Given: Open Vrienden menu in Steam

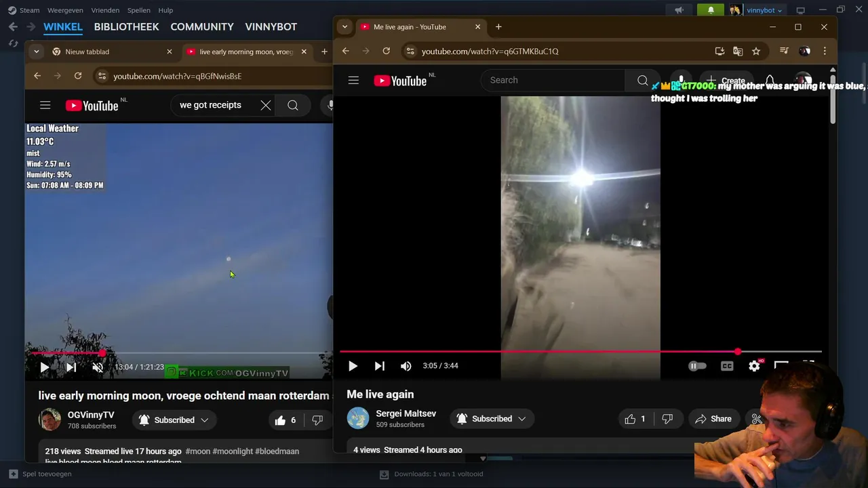Looking at the screenshot, I should (x=105, y=10).
